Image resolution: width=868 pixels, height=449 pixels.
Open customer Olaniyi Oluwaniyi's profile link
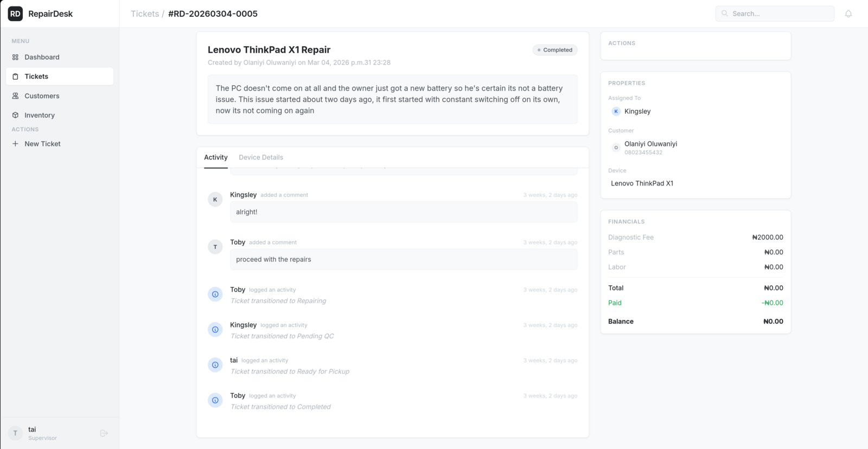(x=650, y=144)
